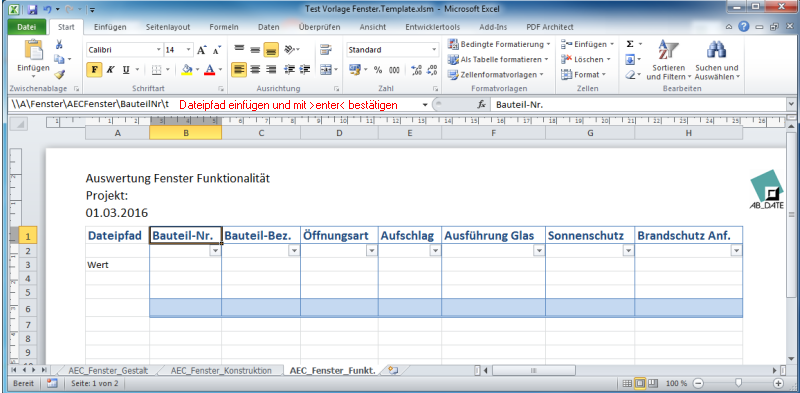Click the merge and center cells icon

pos(326,69)
